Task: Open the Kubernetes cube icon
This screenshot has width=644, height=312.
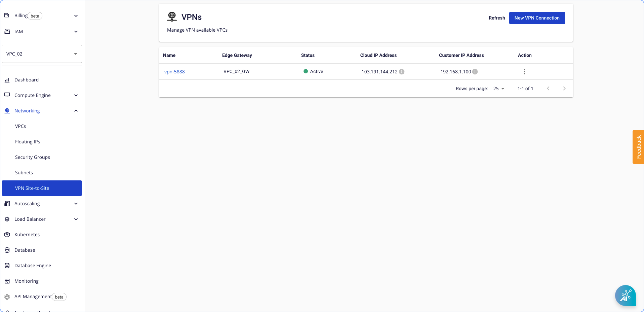Action: click(7, 234)
